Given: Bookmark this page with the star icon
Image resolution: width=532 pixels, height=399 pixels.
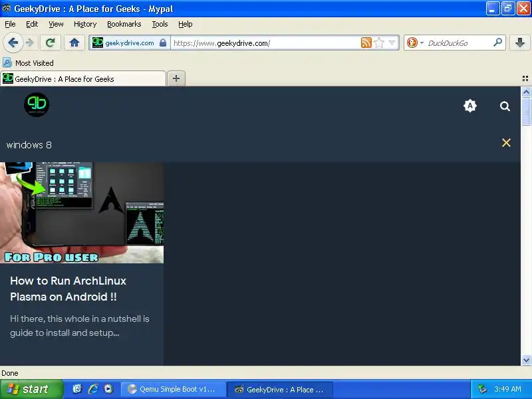Looking at the screenshot, I should click(x=379, y=43).
